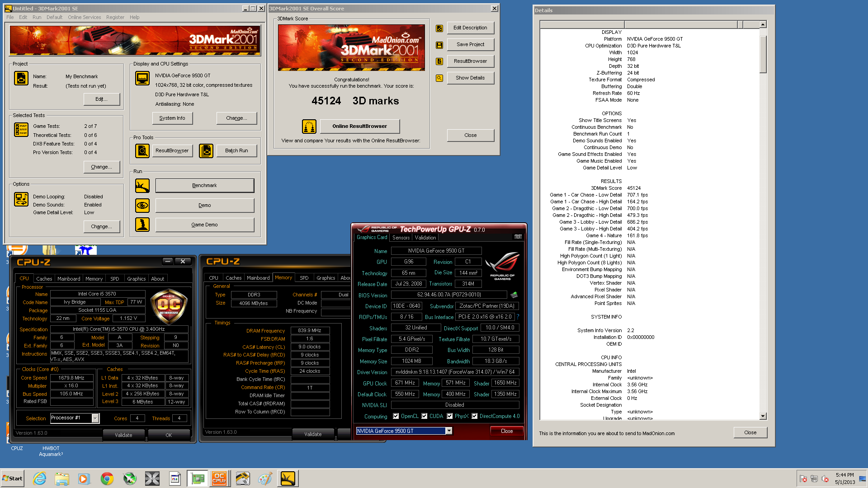Click the GPU Name field in GPU-Z
This screenshot has height=488, width=868.
(x=436, y=251)
